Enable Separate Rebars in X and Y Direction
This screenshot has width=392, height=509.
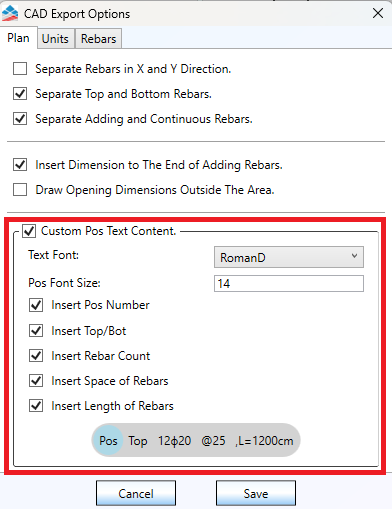pyautogui.click(x=20, y=69)
